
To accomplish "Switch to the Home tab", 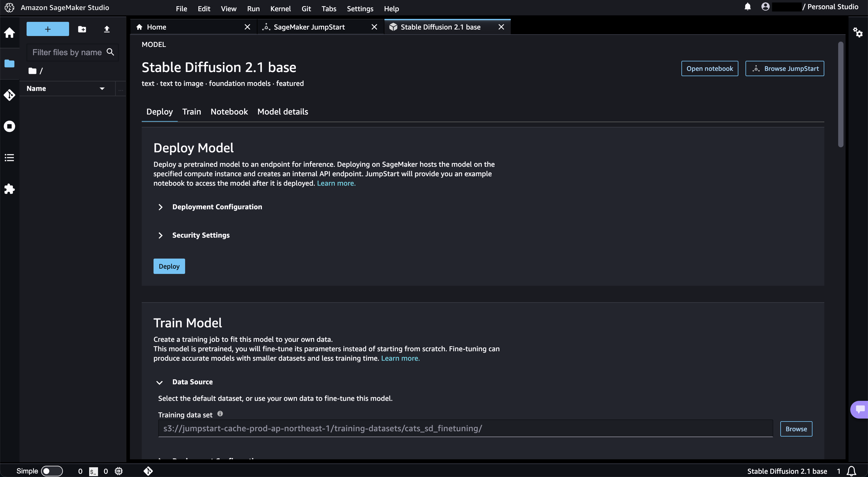I will [x=194, y=27].
